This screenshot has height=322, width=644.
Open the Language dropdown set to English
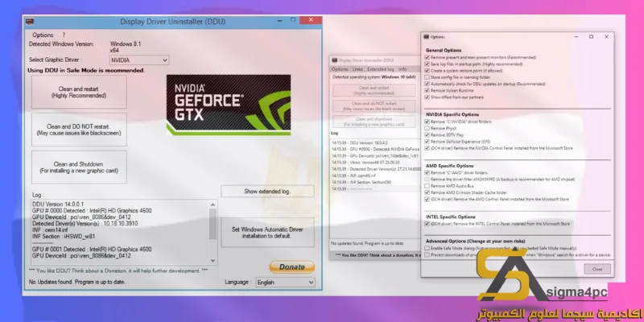point(285,283)
